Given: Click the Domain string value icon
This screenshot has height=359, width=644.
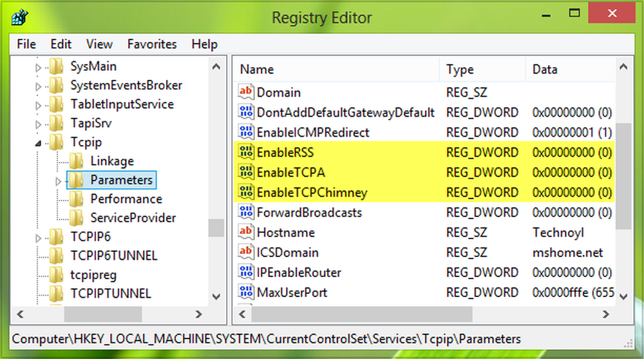Looking at the screenshot, I should (246, 92).
